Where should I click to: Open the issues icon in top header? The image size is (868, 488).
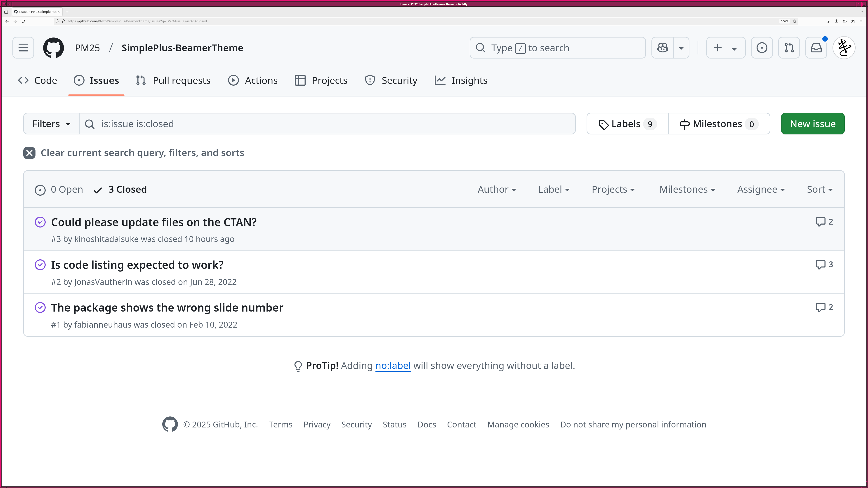[x=762, y=48]
